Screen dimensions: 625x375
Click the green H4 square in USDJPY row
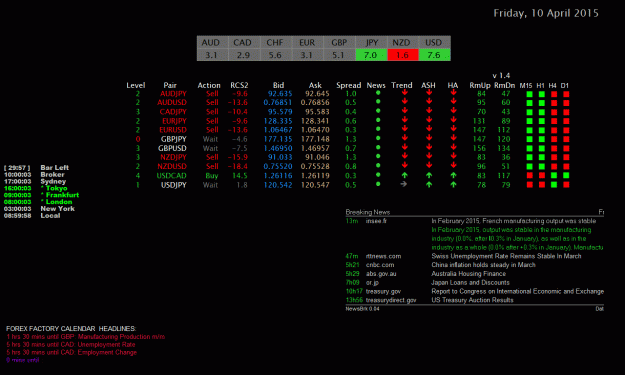click(x=554, y=185)
